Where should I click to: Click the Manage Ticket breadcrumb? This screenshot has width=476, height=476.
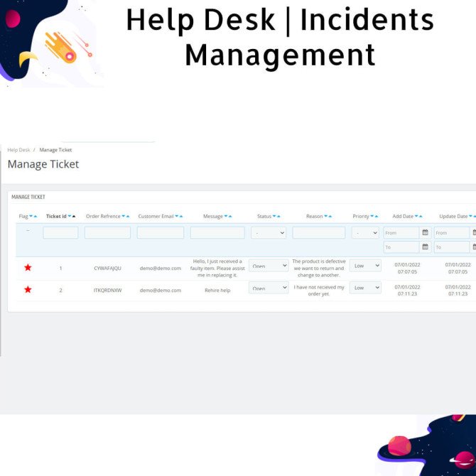point(55,150)
